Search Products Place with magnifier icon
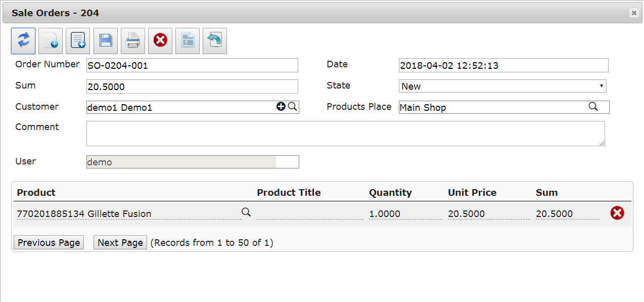 point(593,107)
